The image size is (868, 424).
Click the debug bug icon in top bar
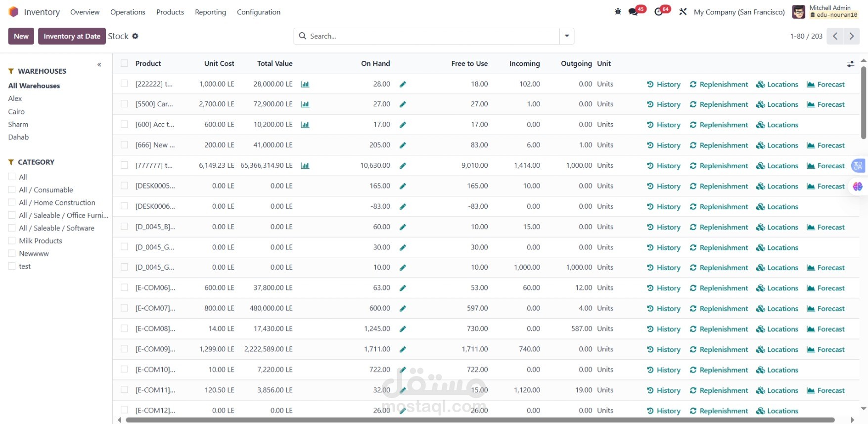(x=618, y=11)
